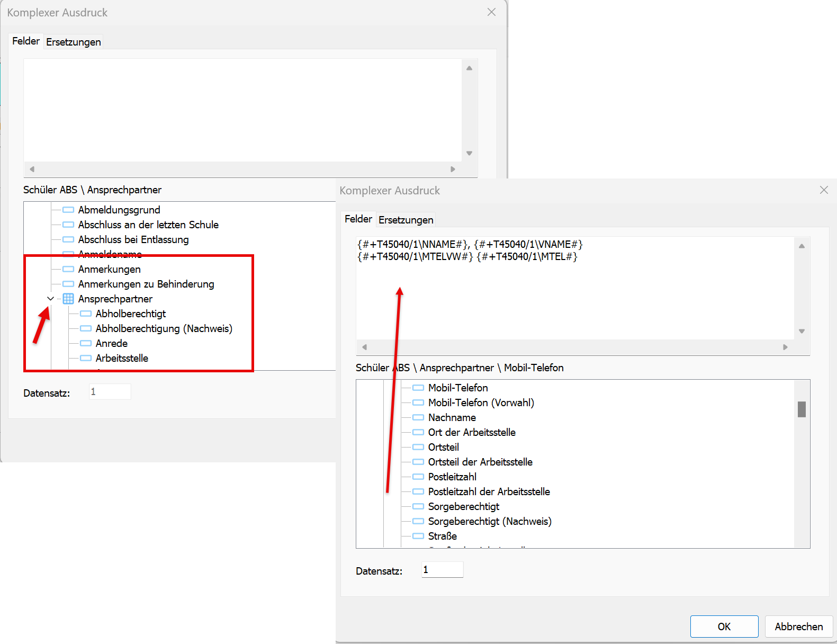Select the Mobil-Telefon (Vorwahl) entry

(481, 402)
